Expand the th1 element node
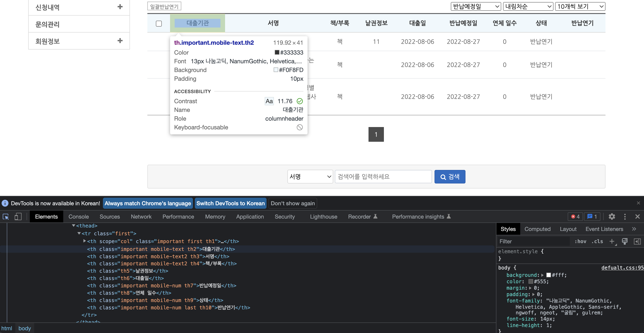This screenshot has width=644, height=333. (85, 241)
